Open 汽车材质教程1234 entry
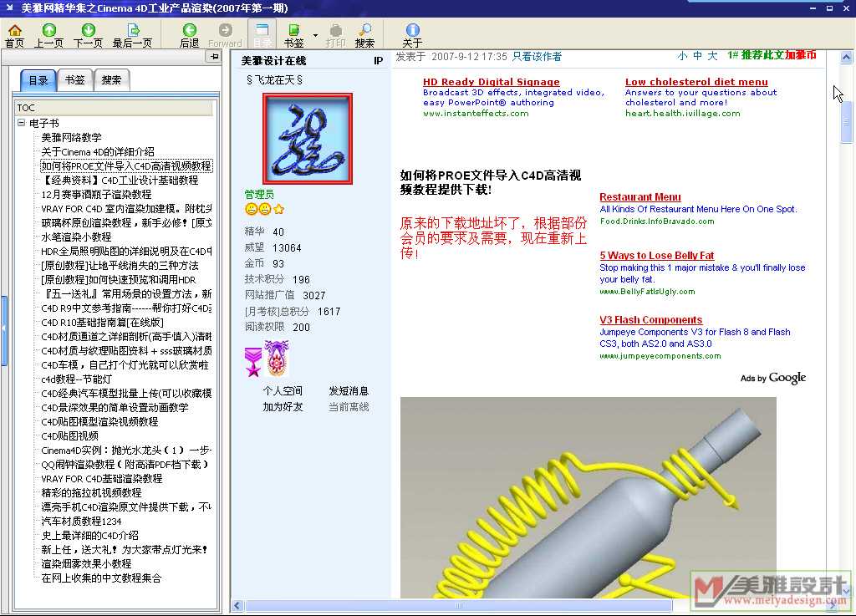Screen dimensions: 856x616 tap(81, 521)
